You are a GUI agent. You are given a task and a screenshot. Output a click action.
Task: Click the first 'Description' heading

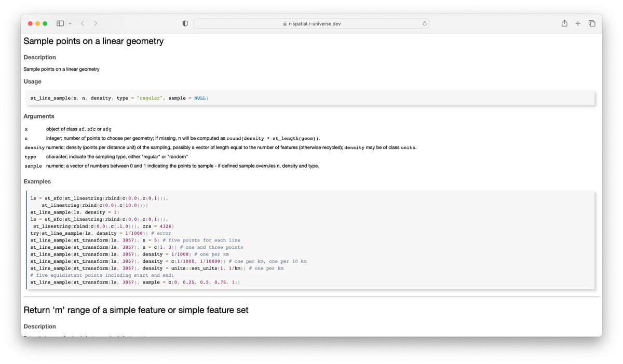[39, 57]
